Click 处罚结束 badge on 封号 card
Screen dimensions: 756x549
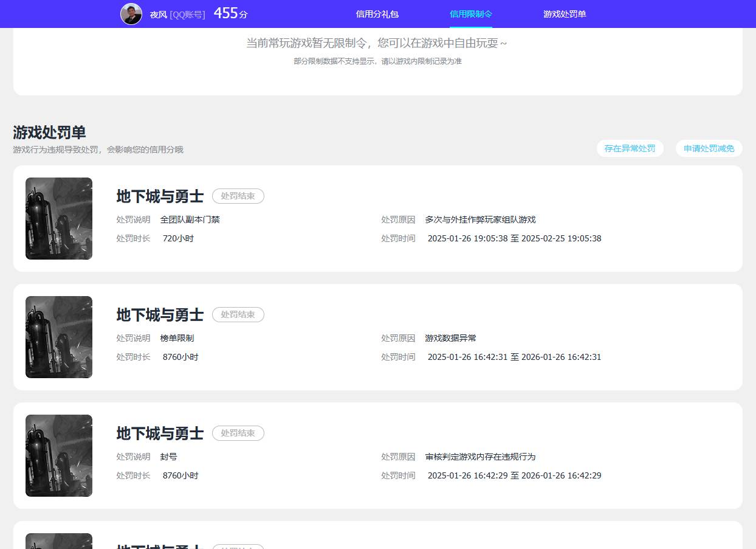(x=238, y=433)
